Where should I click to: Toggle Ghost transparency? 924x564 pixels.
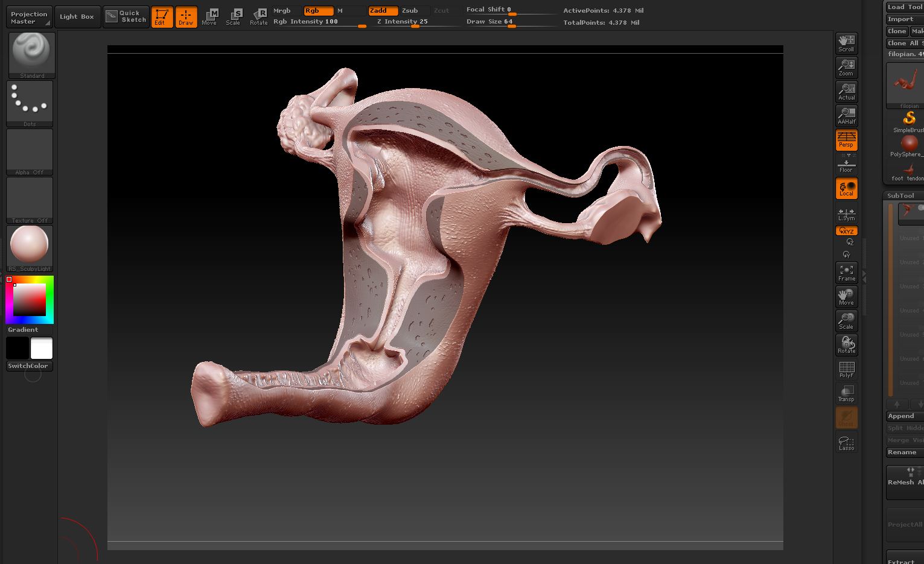point(846,417)
